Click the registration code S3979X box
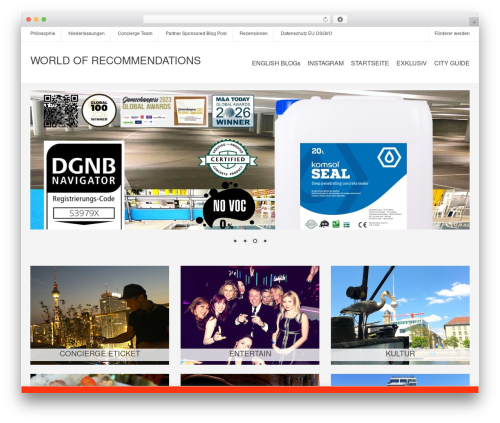This screenshot has height=423, width=500. pos(84,213)
